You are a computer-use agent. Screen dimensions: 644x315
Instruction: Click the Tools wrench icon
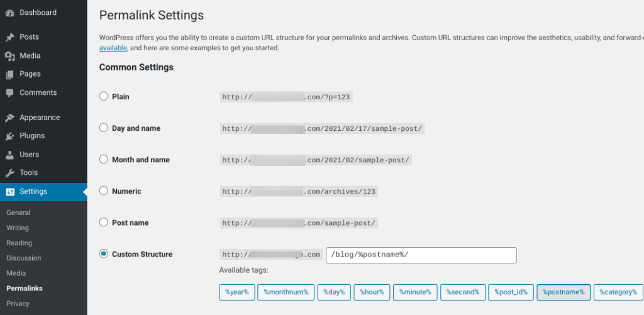(10, 173)
